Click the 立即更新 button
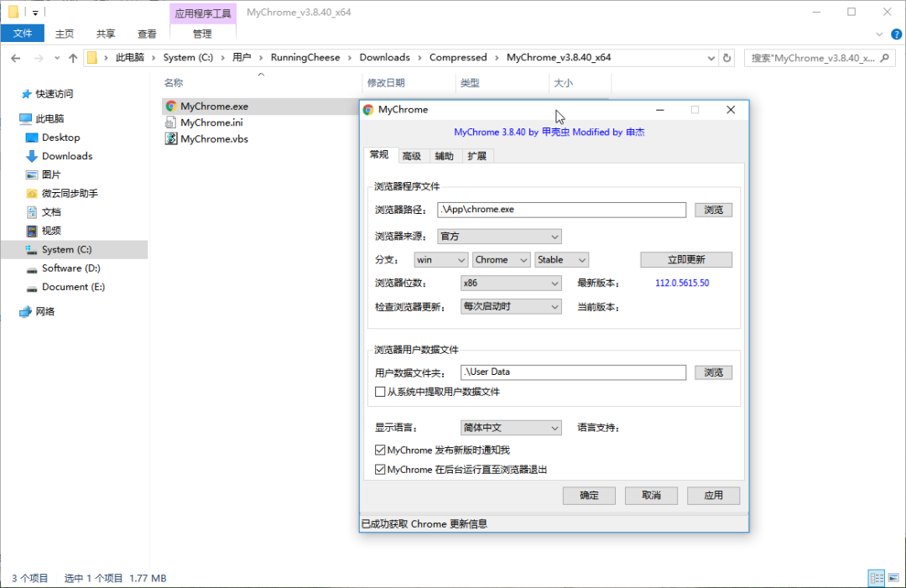 click(x=686, y=260)
